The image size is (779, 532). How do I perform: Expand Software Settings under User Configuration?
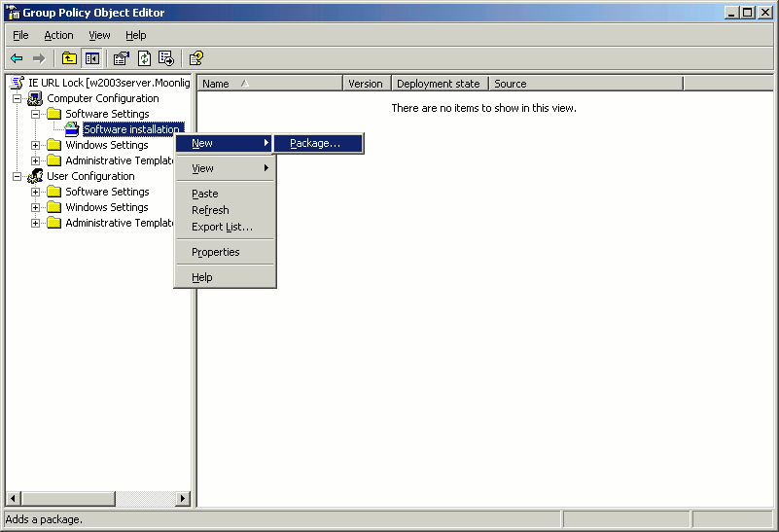tap(35, 192)
